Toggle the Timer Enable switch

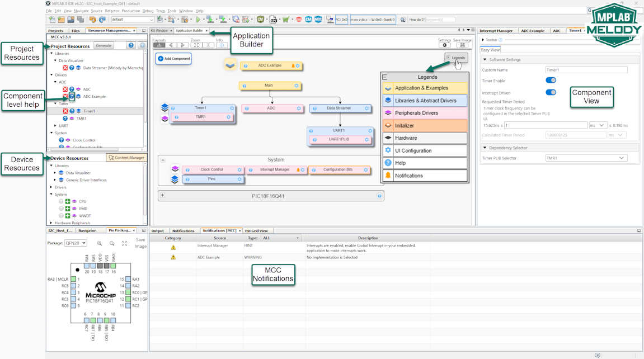coord(551,81)
